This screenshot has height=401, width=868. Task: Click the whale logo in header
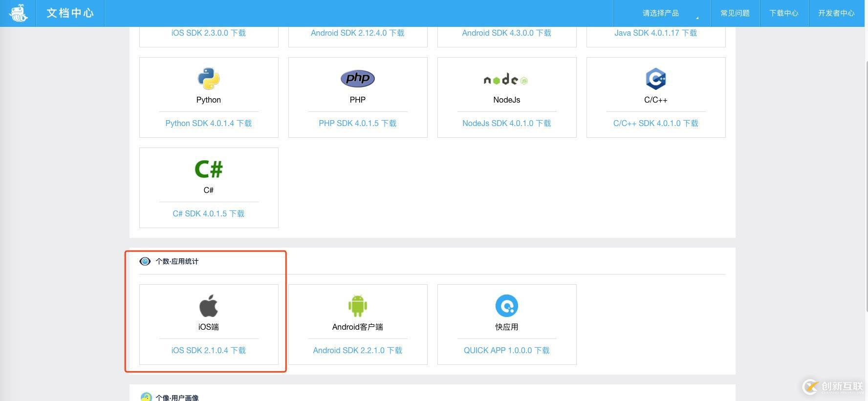18,13
